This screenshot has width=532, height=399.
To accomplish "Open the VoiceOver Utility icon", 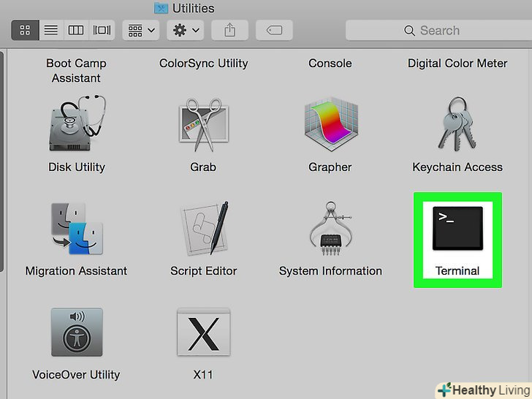I will pos(77,332).
